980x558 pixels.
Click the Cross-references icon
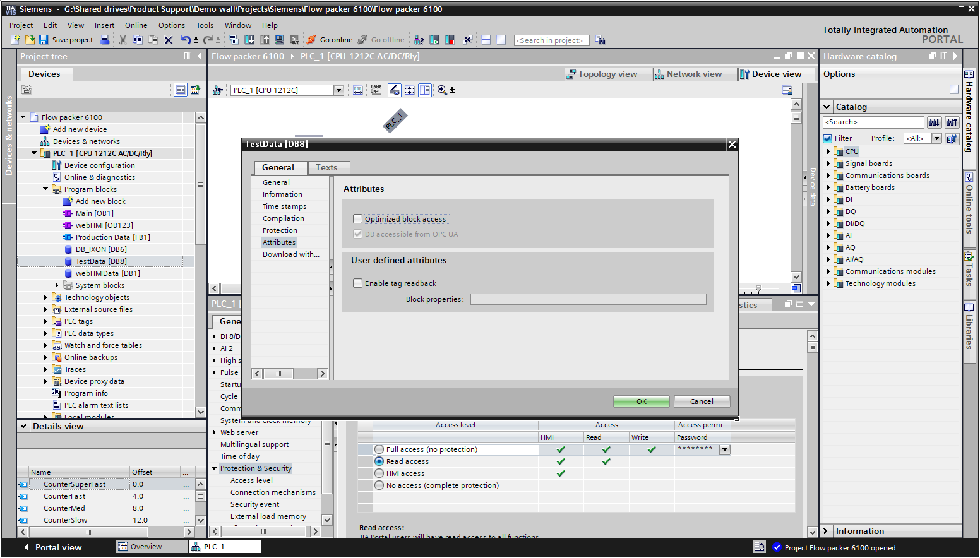coord(468,40)
